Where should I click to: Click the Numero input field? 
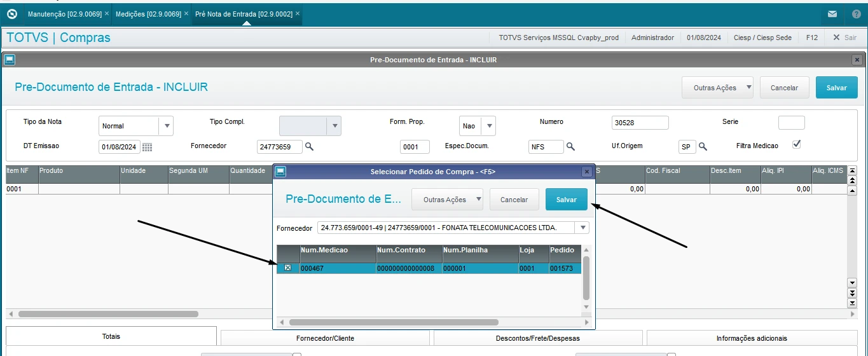pyautogui.click(x=640, y=123)
